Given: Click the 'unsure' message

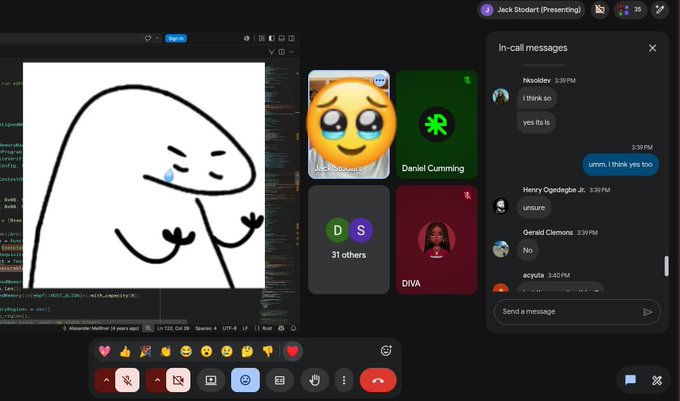Looking at the screenshot, I should point(533,208).
